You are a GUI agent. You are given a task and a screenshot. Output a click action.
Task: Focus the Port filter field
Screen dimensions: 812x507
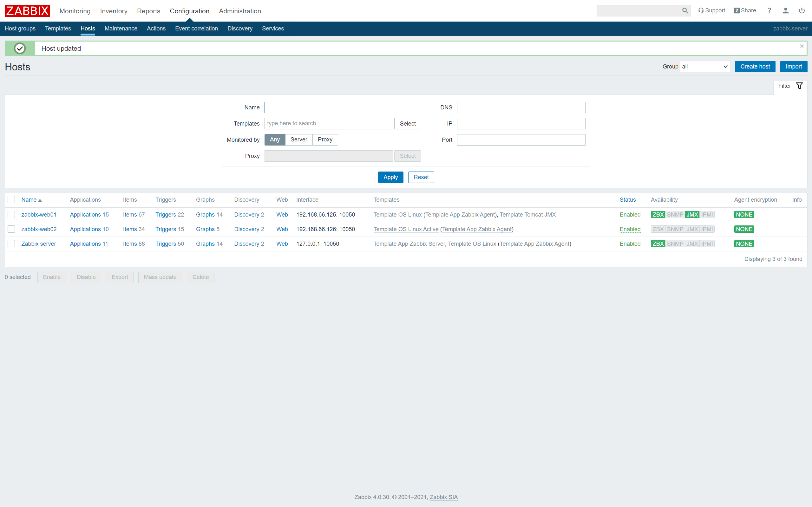click(521, 140)
